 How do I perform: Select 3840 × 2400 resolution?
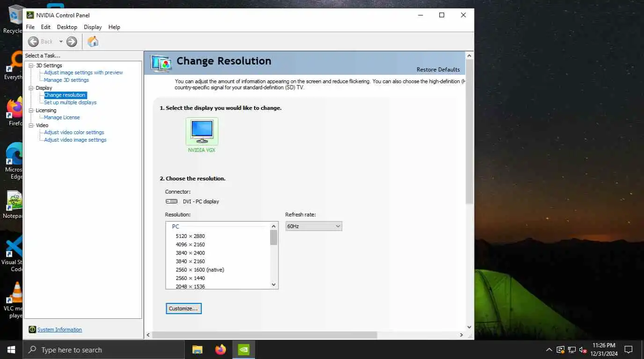pos(190,253)
